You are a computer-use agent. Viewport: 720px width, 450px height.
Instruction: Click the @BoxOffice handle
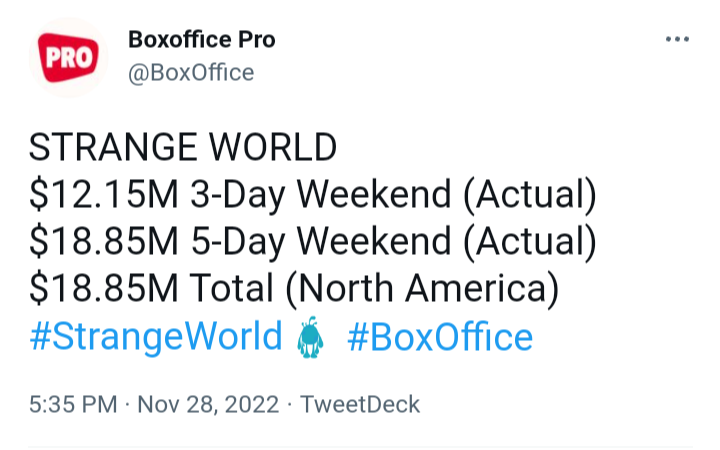pyautogui.click(x=191, y=73)
